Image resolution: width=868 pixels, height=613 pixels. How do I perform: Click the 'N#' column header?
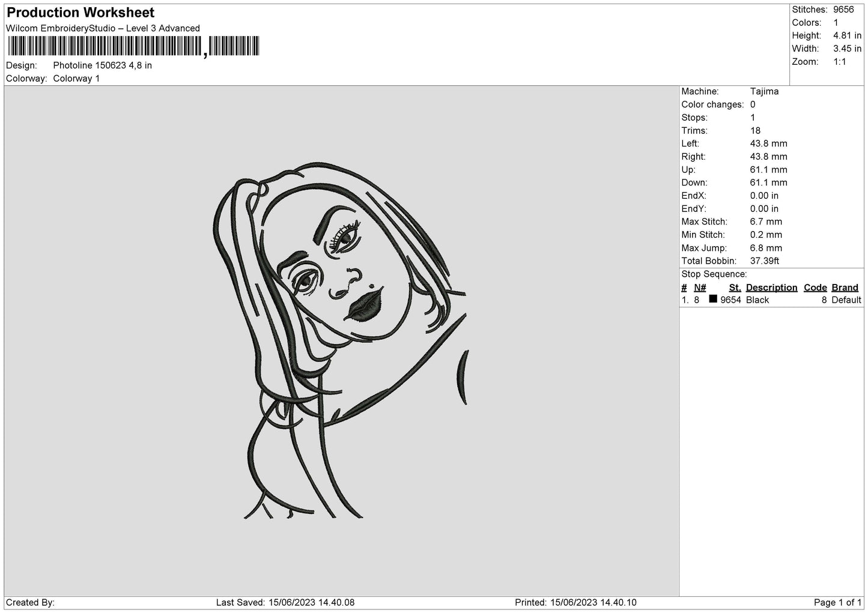click(x=700, y=288)
